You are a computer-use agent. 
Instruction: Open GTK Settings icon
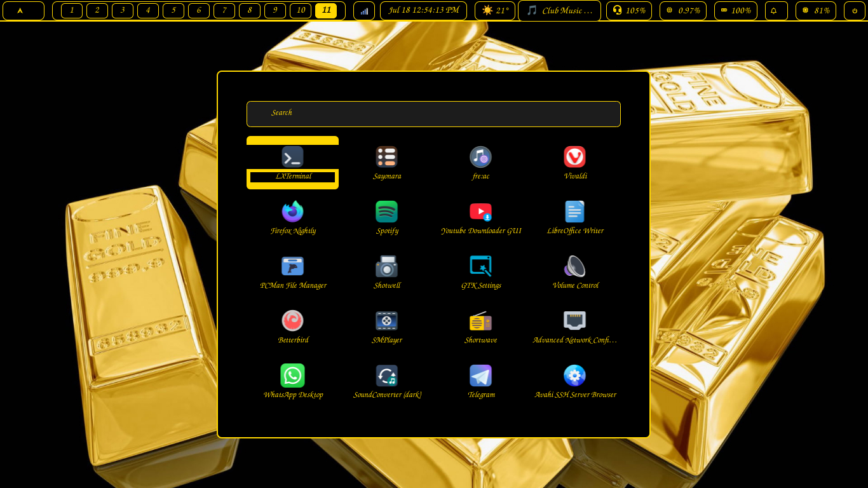(x=480, y=266)
